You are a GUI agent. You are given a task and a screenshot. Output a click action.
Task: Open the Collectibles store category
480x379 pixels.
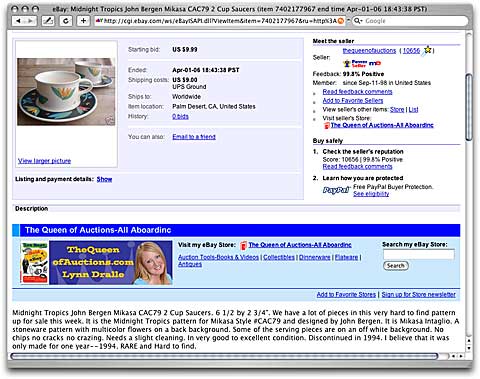[x=279, y=257]
